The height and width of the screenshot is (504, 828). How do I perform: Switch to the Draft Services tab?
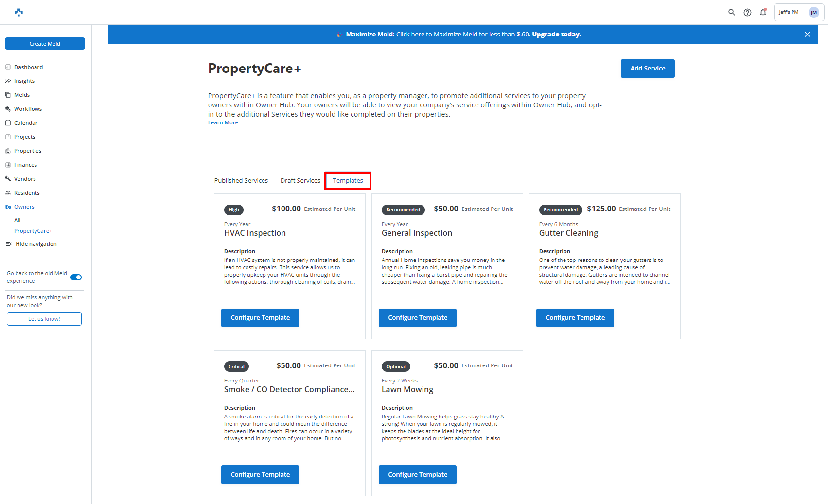(300, 180)
